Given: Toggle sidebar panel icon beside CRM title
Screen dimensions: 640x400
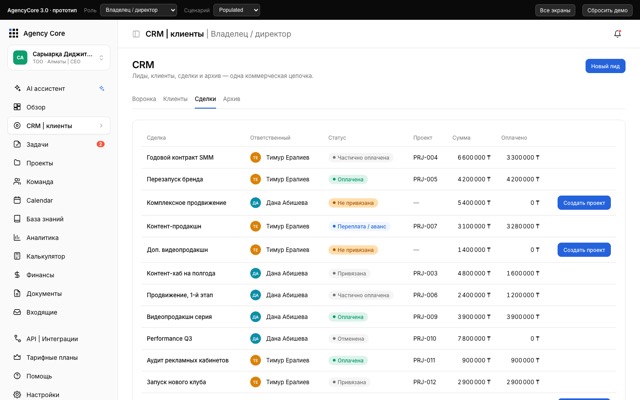Looking at the screenshot, I should (x=136, y=34).
